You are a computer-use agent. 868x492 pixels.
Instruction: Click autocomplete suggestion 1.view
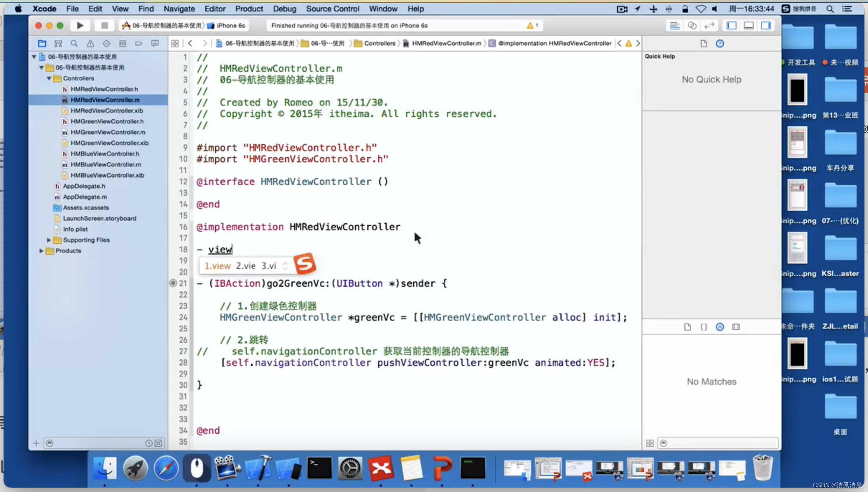pyautogui.click(x=216, y=265)
